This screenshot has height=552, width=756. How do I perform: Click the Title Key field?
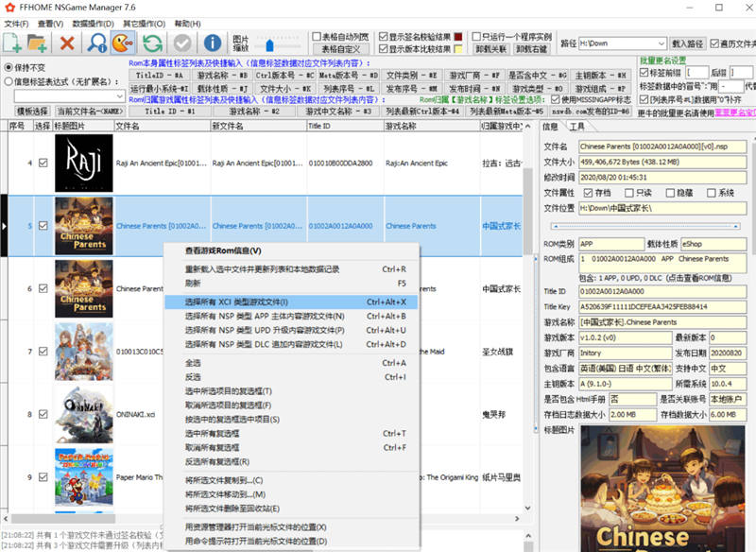coord(662,306)
